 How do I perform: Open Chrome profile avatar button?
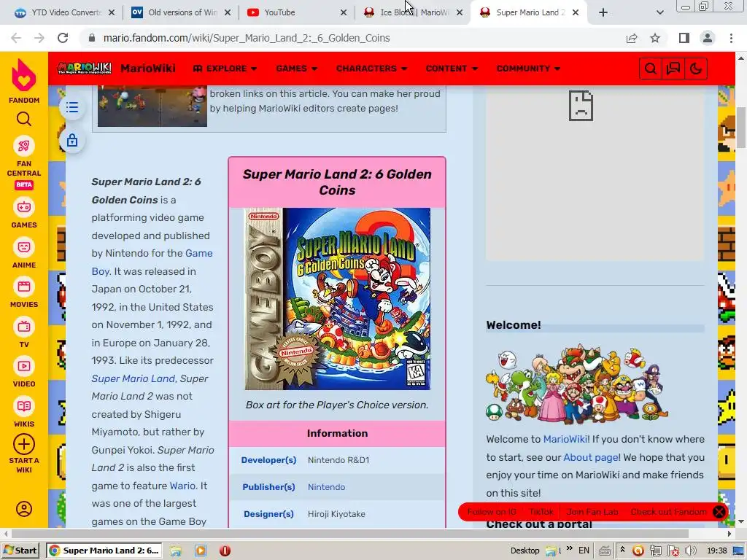point(708,38)
